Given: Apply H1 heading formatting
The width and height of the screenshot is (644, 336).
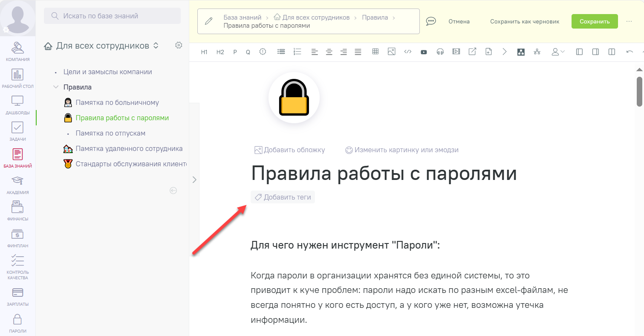Looking at the screenshot, I should [x=204, y=52].
